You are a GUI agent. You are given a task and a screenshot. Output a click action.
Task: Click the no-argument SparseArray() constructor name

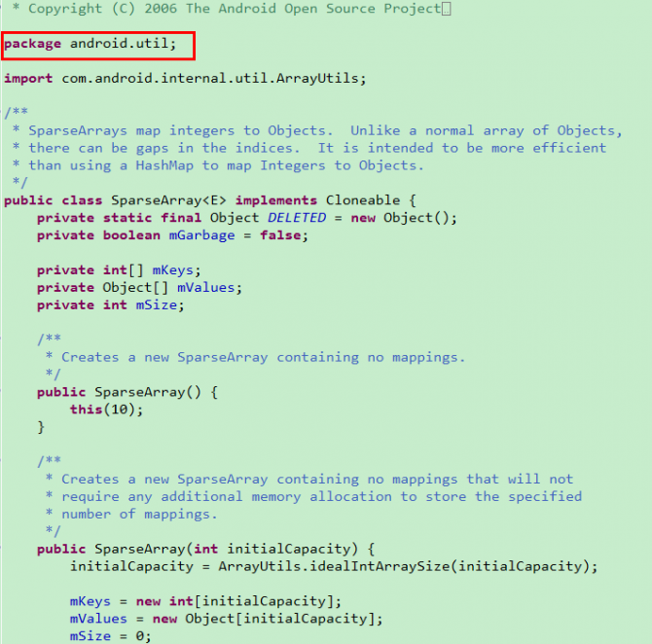click(140, 392)
